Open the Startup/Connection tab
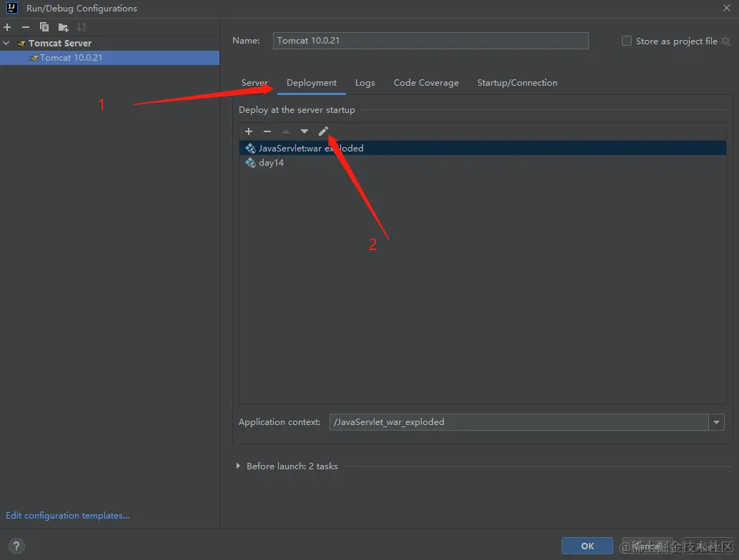The height and width of the screenshot is (560, 739). click(517, 82)
